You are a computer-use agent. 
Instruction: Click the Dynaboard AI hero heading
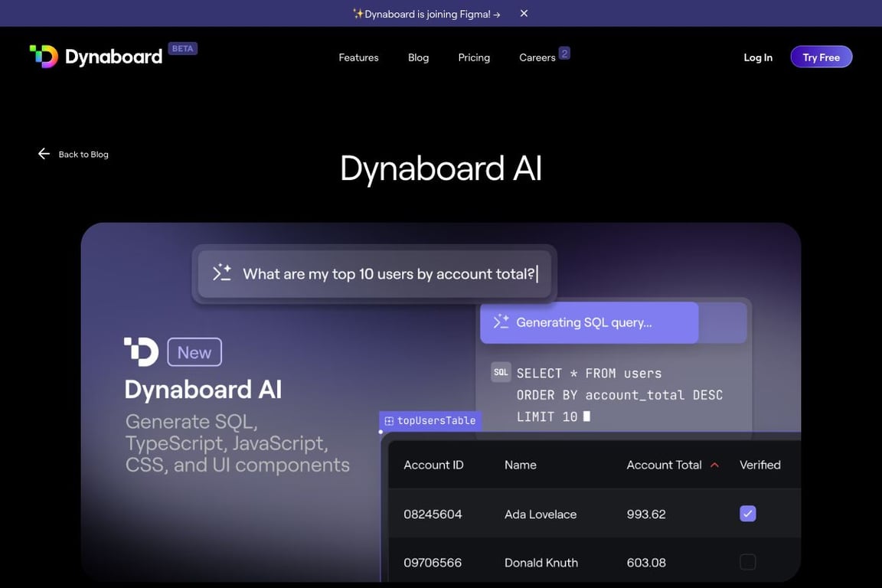pos(203,390)
